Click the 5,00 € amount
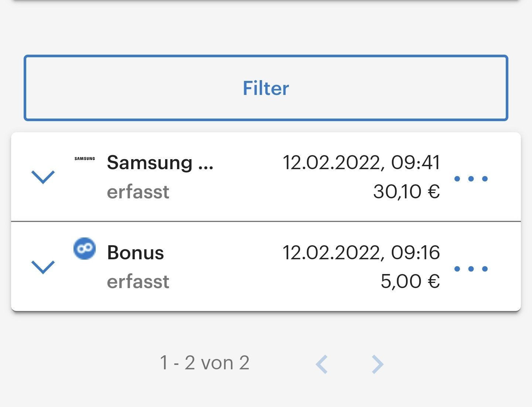Screen dimensions: 532x407 [410, 281]
